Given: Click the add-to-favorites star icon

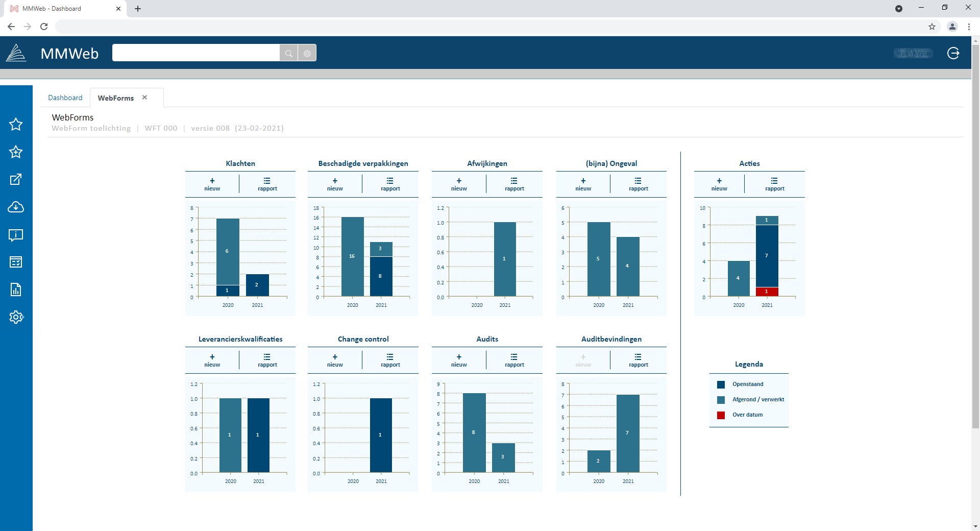Looking at the screenshot, I should point(16,152).
